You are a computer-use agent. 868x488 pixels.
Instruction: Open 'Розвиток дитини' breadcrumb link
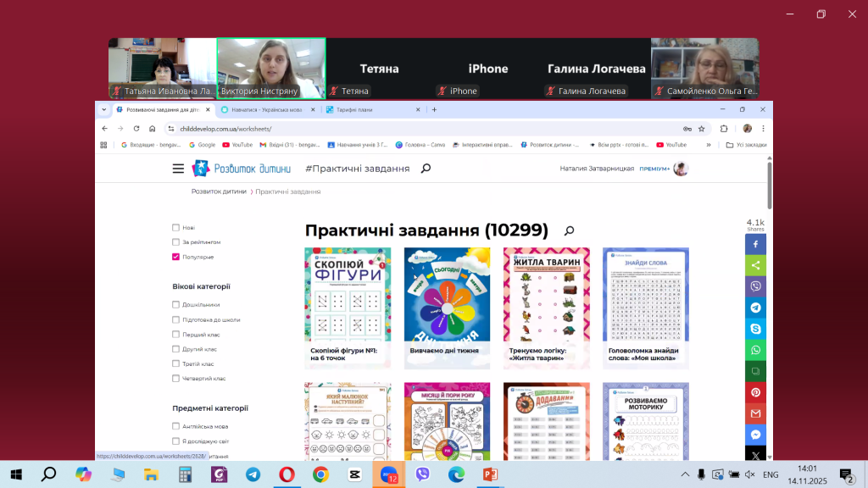[x=219, y=192]
